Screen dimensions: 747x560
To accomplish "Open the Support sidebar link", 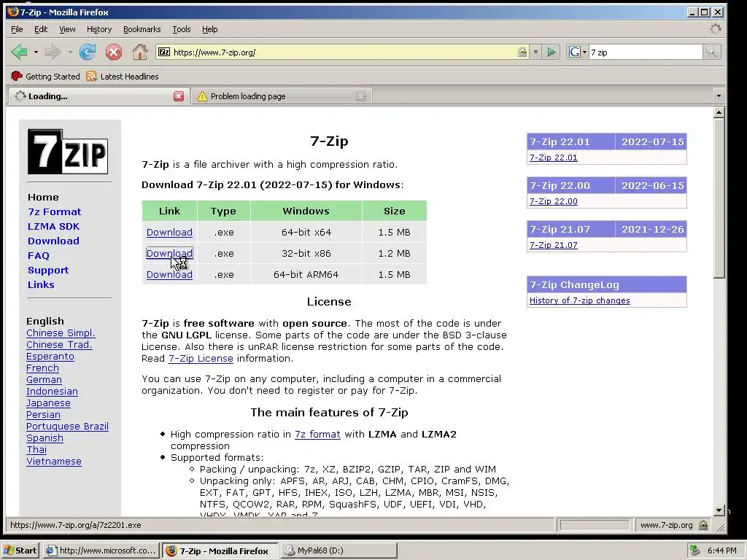I will click(x=48, y=270).
